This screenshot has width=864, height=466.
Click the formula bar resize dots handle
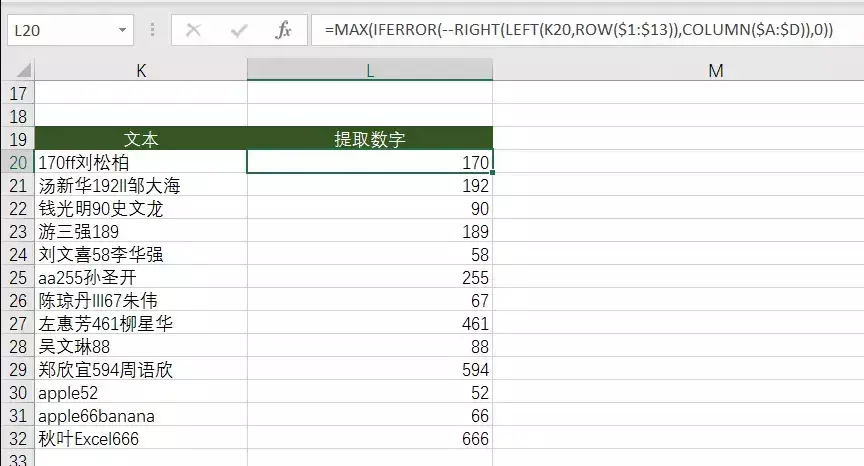click(152, 30)
